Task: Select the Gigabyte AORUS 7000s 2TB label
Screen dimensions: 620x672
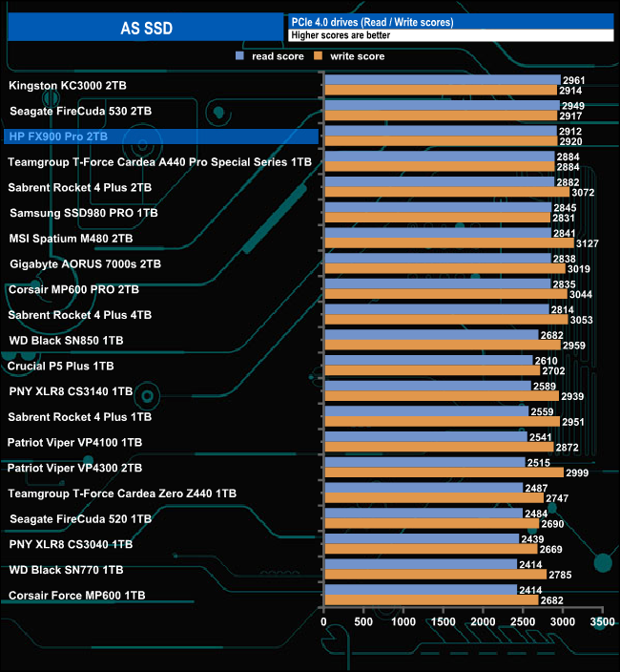Action: (x=85, y=264)
